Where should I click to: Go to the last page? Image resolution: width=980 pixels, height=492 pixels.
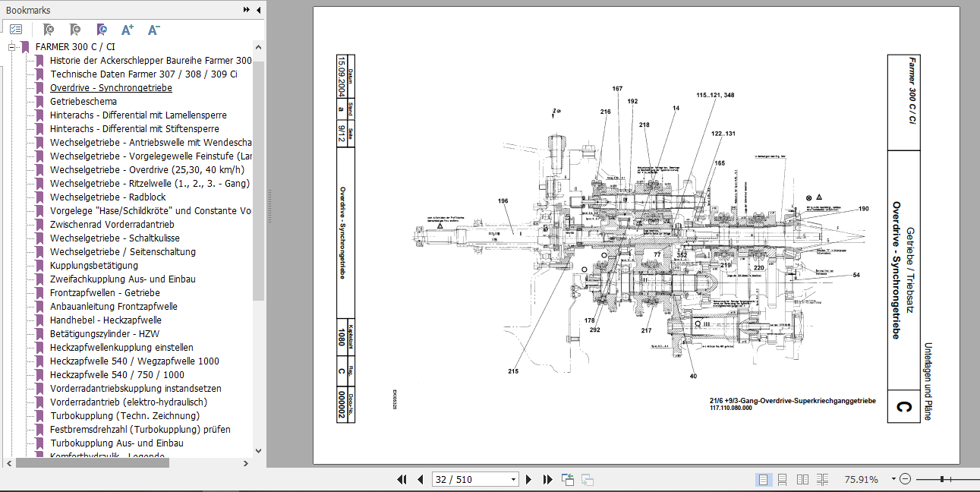[x=547, y=479]
